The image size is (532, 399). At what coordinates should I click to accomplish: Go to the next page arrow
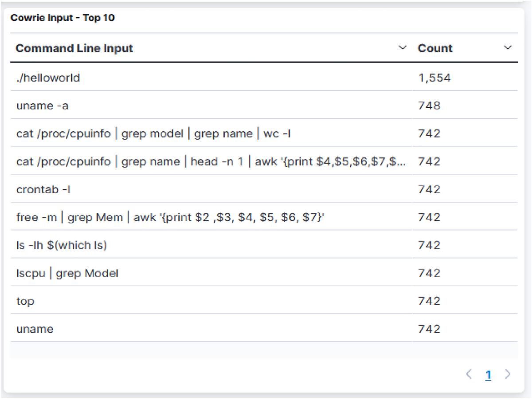tap(508, 375)
